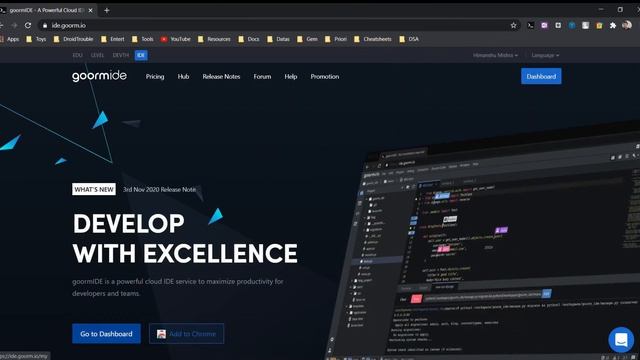Screen dimensions: 640x360
Task: Click the Go to Dashboard button
Action: tap(106, 333)
